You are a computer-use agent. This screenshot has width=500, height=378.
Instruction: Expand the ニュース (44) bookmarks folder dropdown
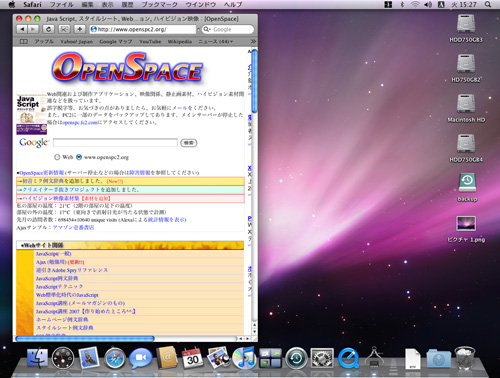(215, 42)
